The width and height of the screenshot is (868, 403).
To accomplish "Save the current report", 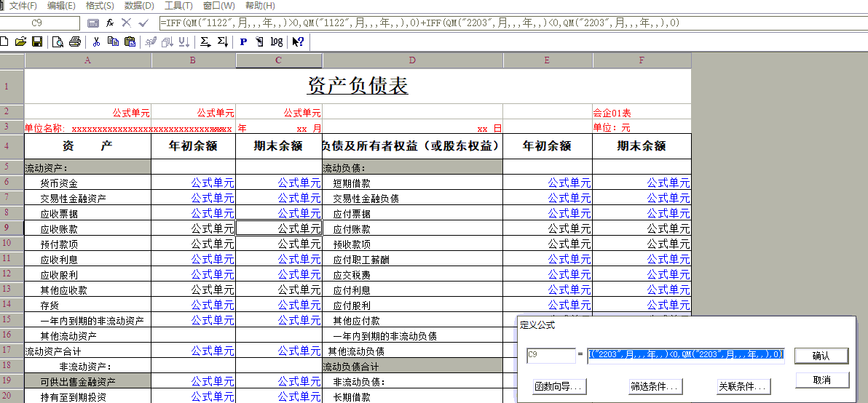I will (37, 41).
